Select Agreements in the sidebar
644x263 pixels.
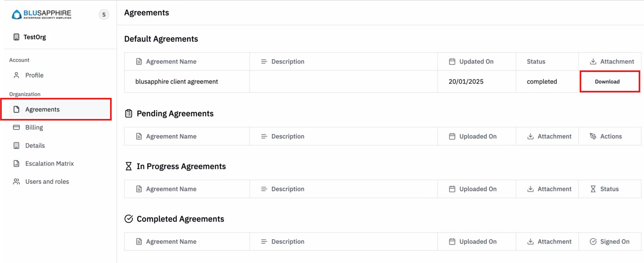[x=42, y=109]
